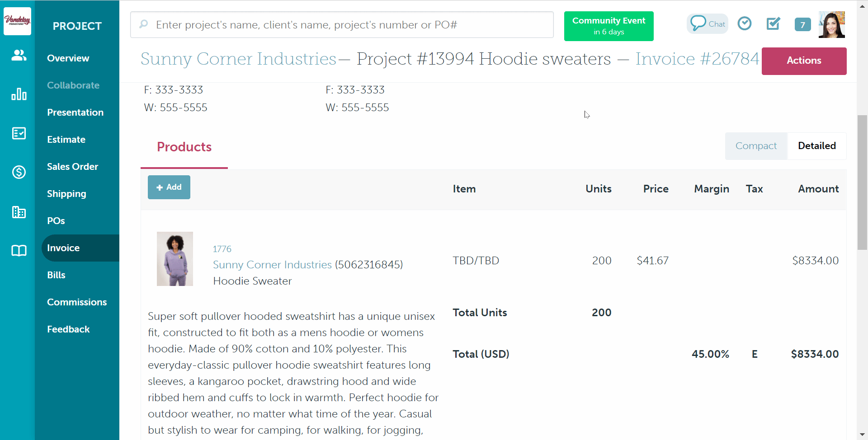Open the notifications badge showing 7
This screenshot has height=440, width=868.
(x=802, y=24)
